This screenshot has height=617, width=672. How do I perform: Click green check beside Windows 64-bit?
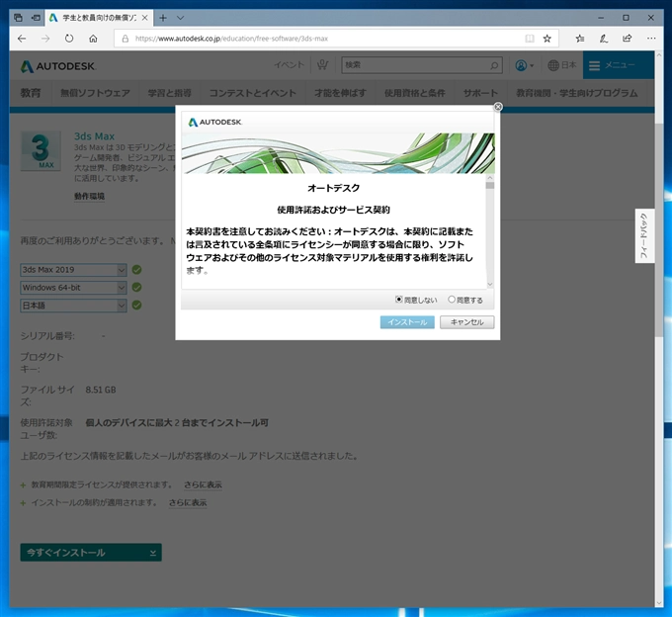click(136, 288)
